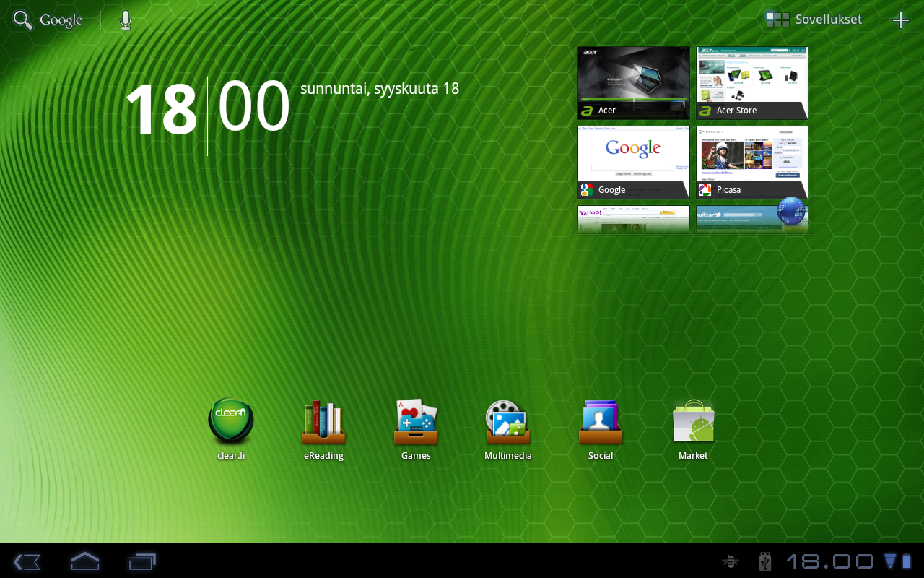
Task: Open status bar clock panel
Action: (x=830, y=561)
